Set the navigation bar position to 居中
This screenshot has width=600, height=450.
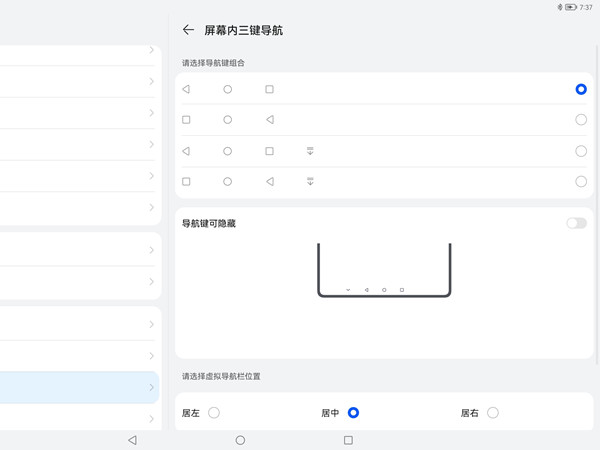(353, 412)
